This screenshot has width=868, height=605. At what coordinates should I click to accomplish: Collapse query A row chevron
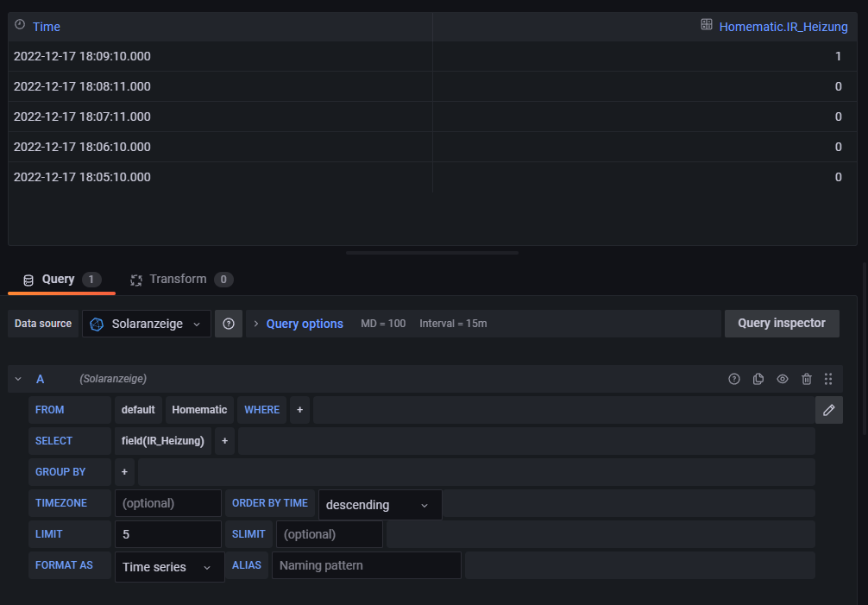pyautogui.click(x=18, y=379)
